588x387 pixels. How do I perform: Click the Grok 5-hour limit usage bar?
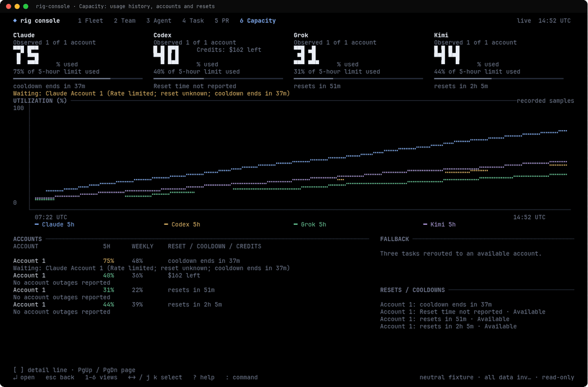point(358,79)
